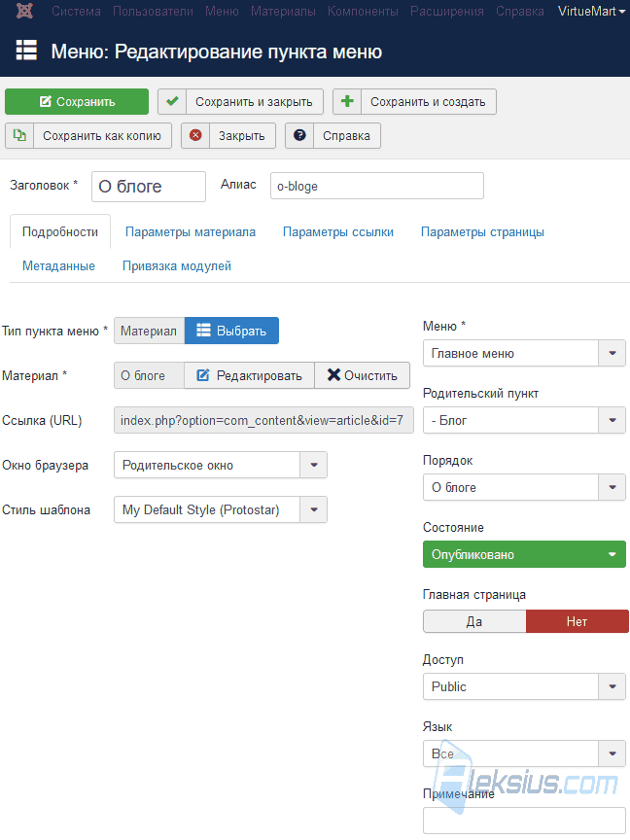This screenshot has width=630, height=840.
Task: Open the Окно браузера dropdown
Action: [x=220, y=465]
